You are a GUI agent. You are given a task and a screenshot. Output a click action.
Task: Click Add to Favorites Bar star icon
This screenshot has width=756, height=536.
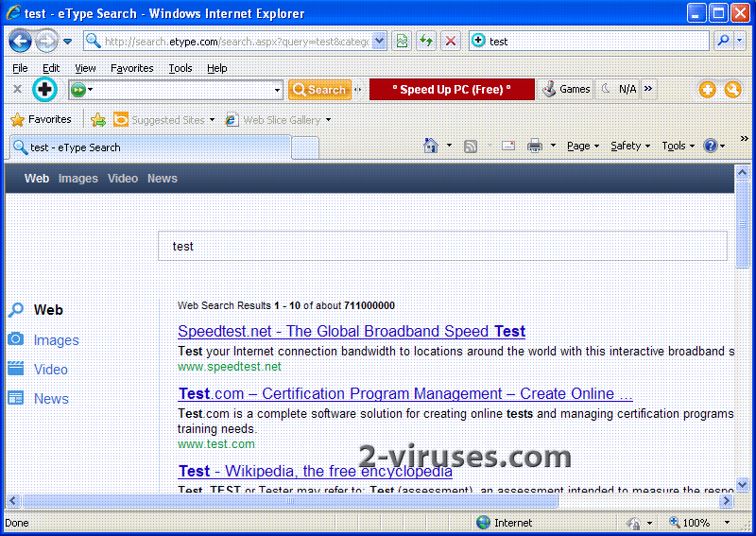click(x=98, y=120)
